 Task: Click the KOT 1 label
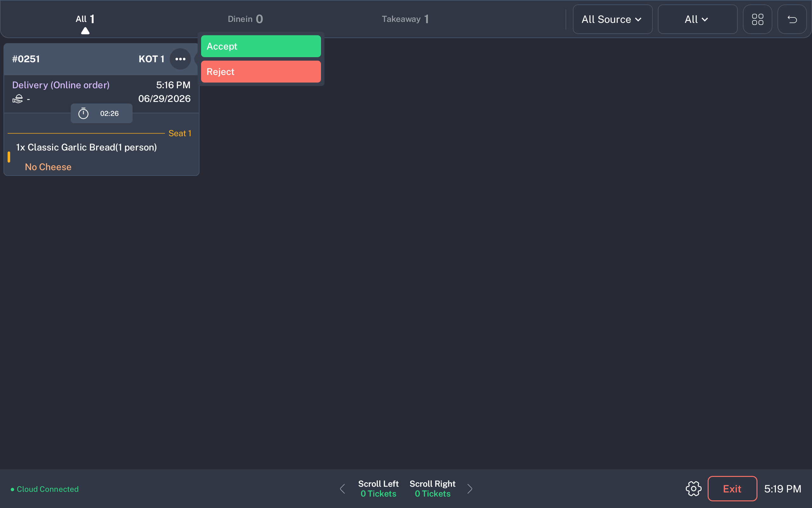click(151, 59)
